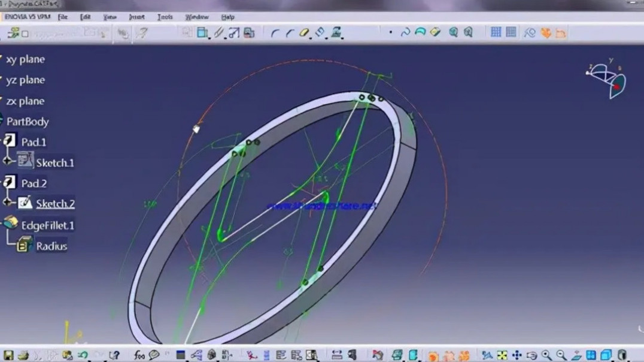The height and width of the screenshot is (362, 644).
Task: Click the Save disk icon
Action: [x=8, y=355]
